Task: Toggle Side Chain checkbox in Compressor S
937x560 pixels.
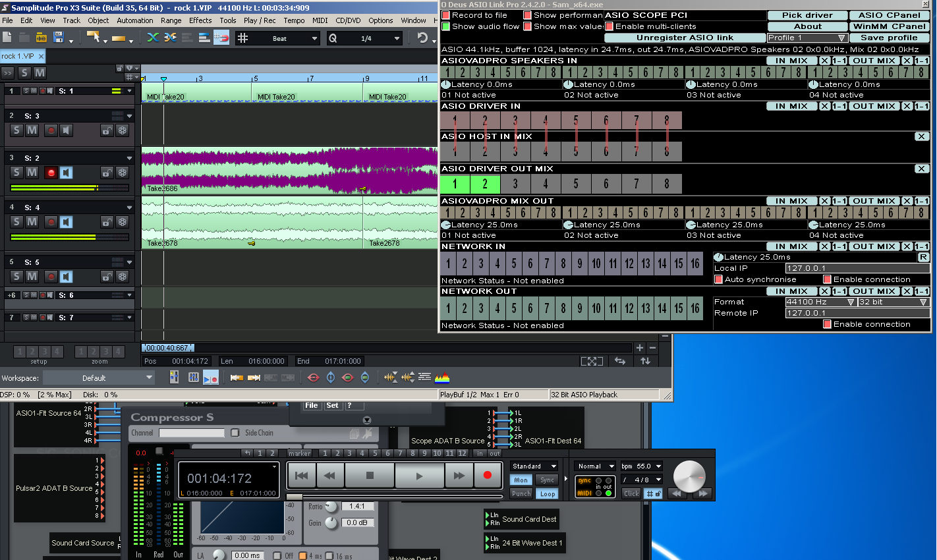Action: coord(235,433)
